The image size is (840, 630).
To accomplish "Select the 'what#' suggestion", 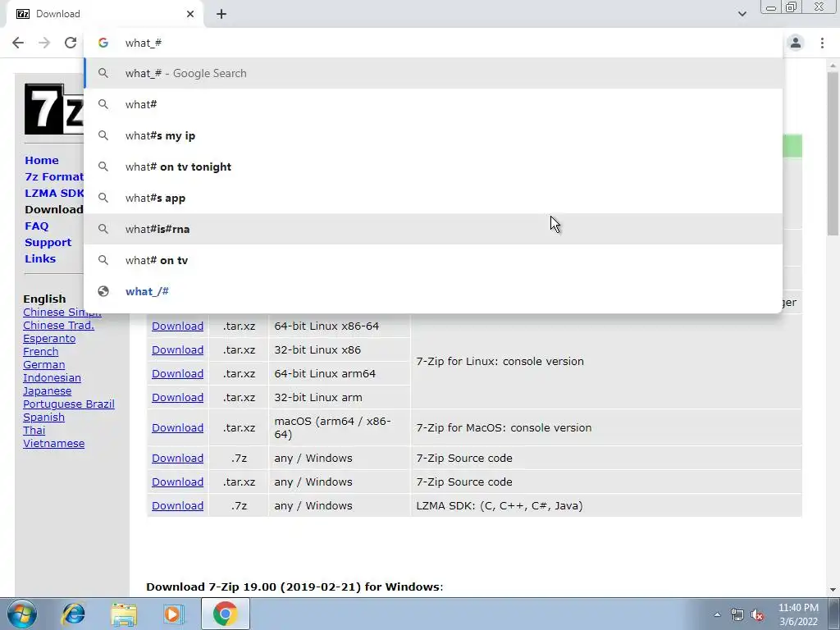I will click(x=433, y=104).
